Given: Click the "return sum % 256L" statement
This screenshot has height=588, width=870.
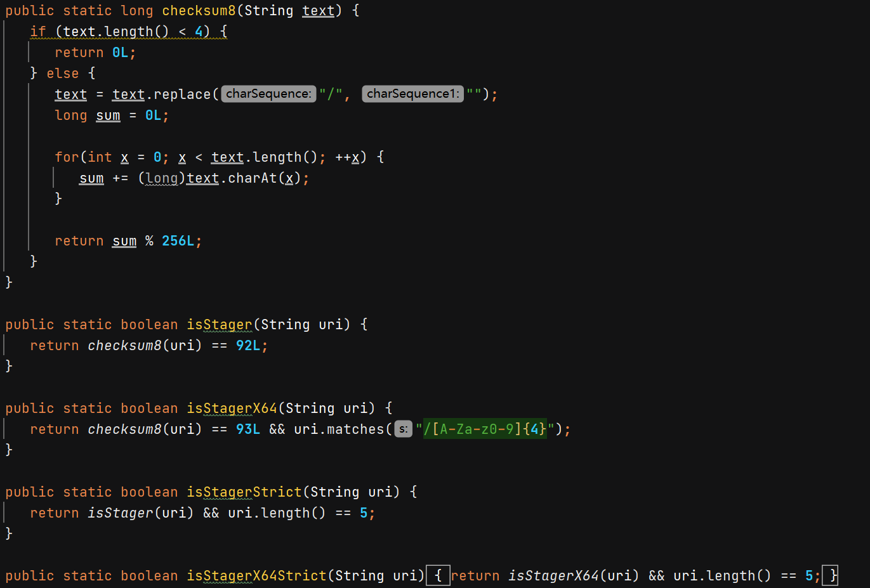Looking at the screenshot, I should click(x=124, y=241).
